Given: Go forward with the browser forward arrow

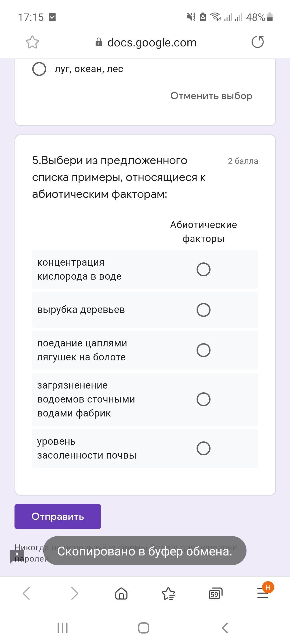Looking at the screenshot, I should [74, 593].
